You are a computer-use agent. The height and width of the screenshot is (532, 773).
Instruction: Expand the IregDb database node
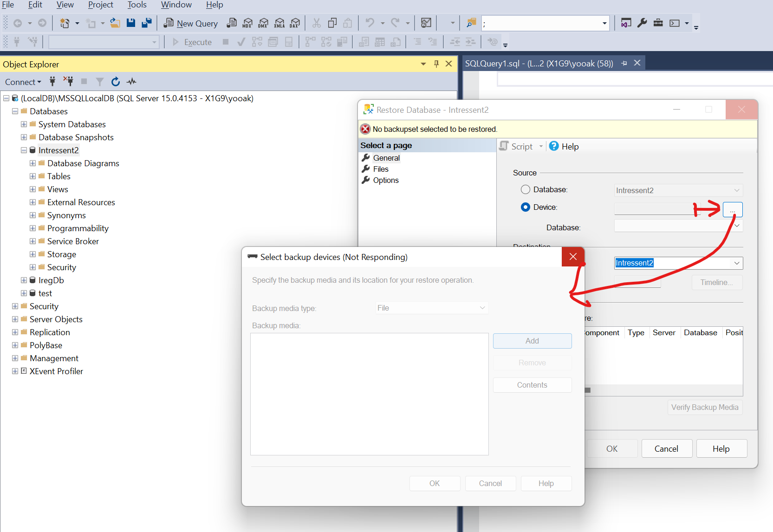coord(24,280)
